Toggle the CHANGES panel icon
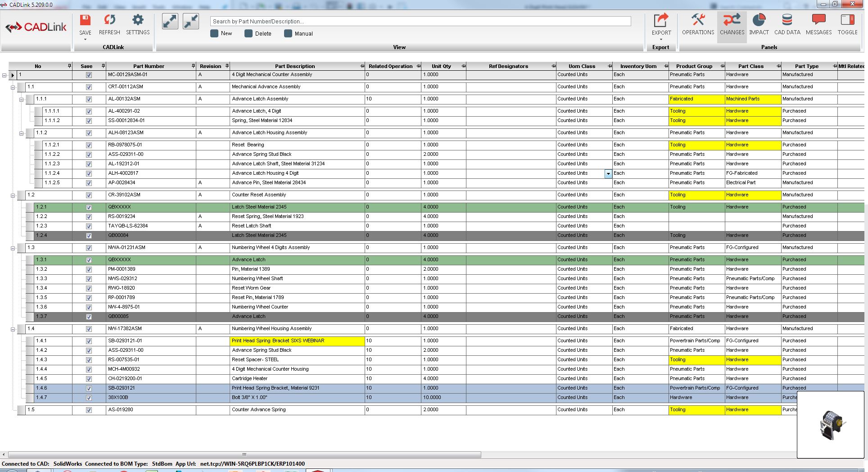The height and width of the screenshot is (472, 868). pyautogui.click(x=732, y=20)
